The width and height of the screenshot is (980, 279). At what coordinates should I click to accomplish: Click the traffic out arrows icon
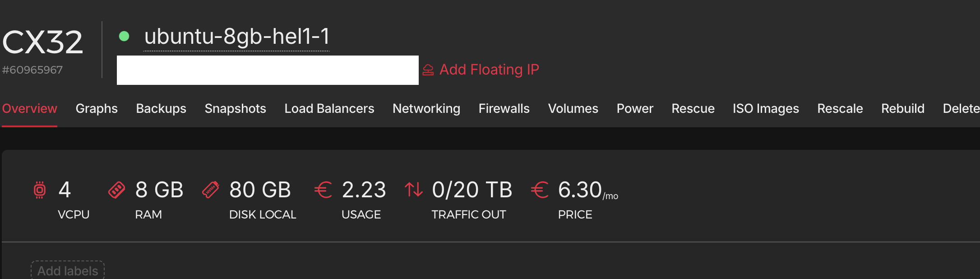pos(414,190)
